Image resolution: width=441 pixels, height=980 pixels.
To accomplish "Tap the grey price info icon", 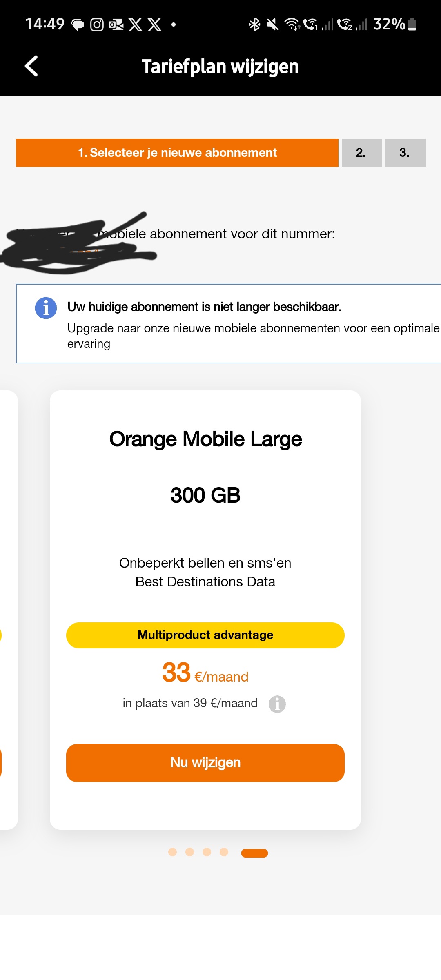I will pos(277,704).
